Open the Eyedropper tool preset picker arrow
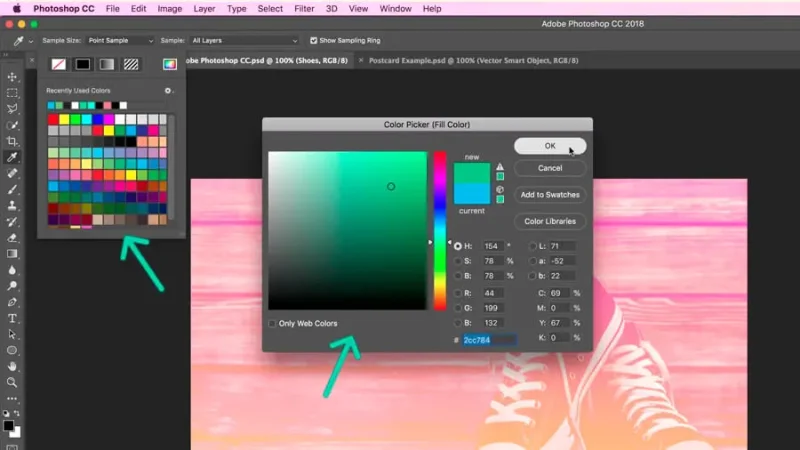Viewport: 800px width, 450px height. point(31,41)
